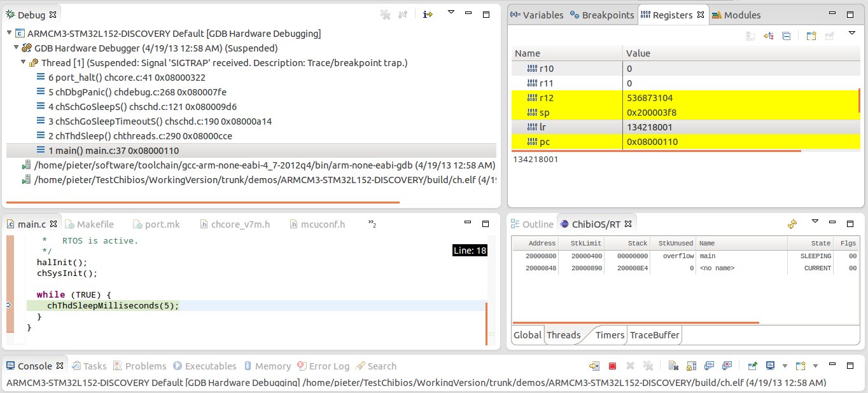Switch to the Global tab in ChibiOS/RT
Screen dimensions: 868x393
click(x=528, y=334)
